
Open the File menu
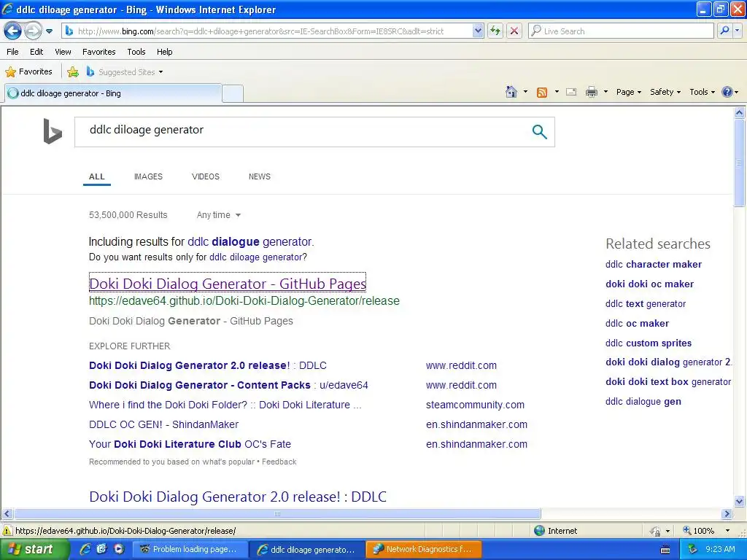click(x=13, y=52)
